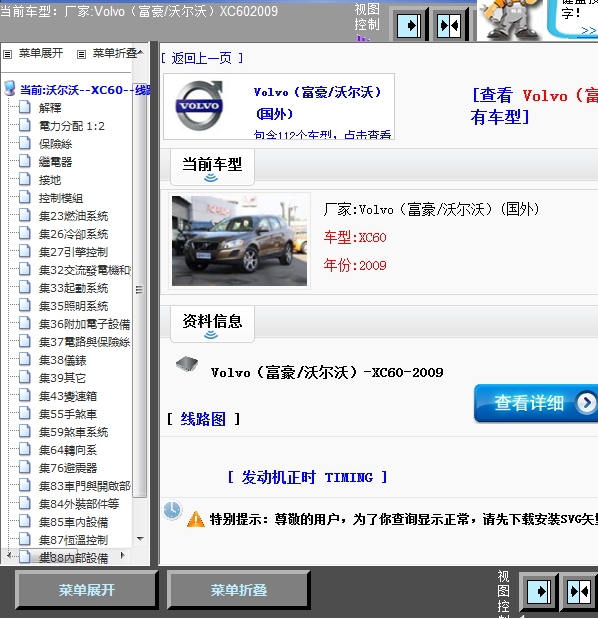The image size is (598, 619).
Task: Click the 菜单展开 icon in the tree header
Action: tap(7, 54)
